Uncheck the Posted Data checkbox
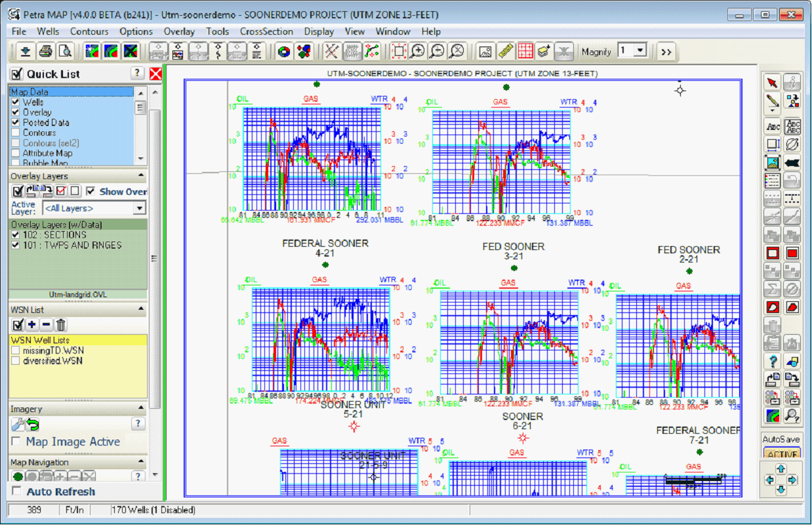The image size is (812, 525). 16,123
